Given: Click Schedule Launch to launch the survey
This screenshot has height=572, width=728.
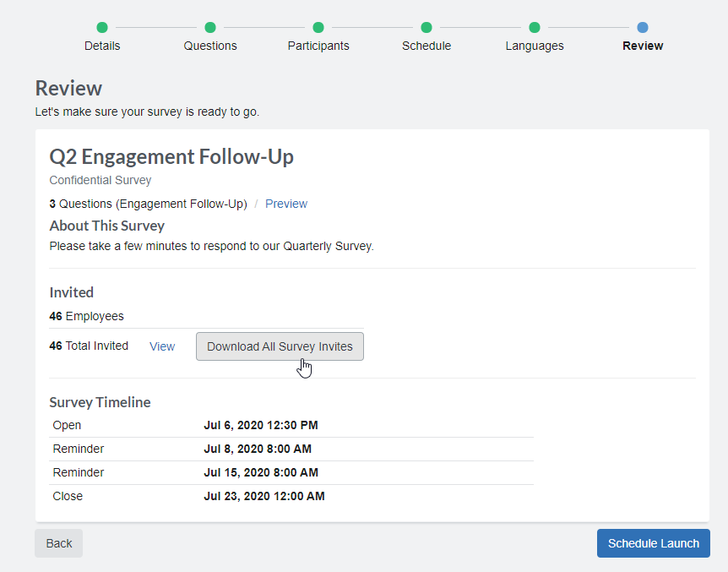Looking at the screenshot, I should tap(653, 543).
